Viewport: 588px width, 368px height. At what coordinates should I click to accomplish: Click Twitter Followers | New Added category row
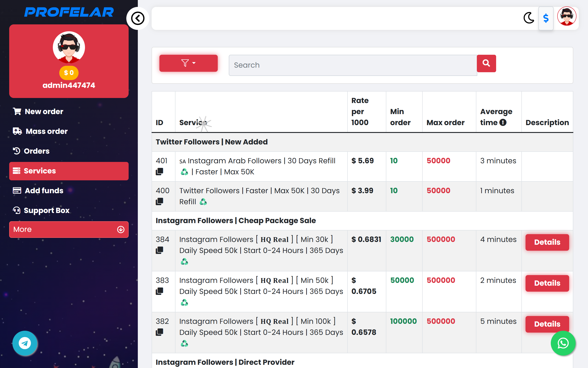point(362,142)
